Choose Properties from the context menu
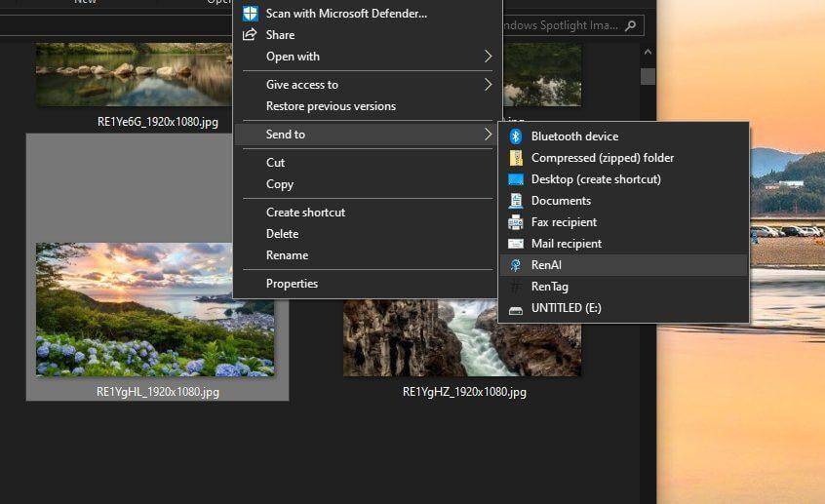This screenshot has width=825, height=504. [x=292, y=284]
